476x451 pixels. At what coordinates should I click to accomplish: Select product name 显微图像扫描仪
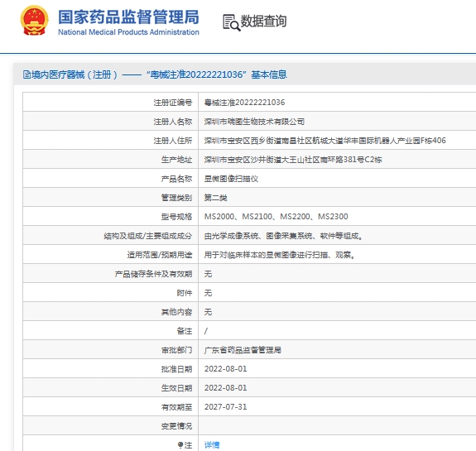[x=231, y=179]
